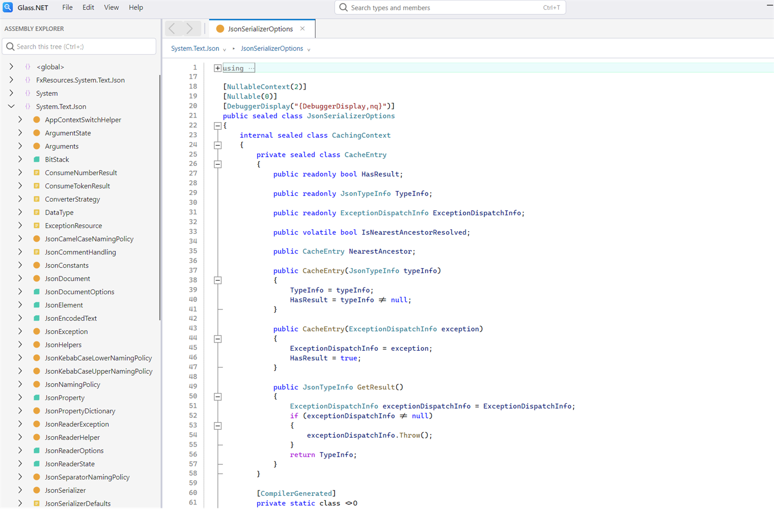The width and height of the screenshot is (774, 532).
Task: Click the JsonSerializerDefaults enum icon
Action: coord(37,503)
